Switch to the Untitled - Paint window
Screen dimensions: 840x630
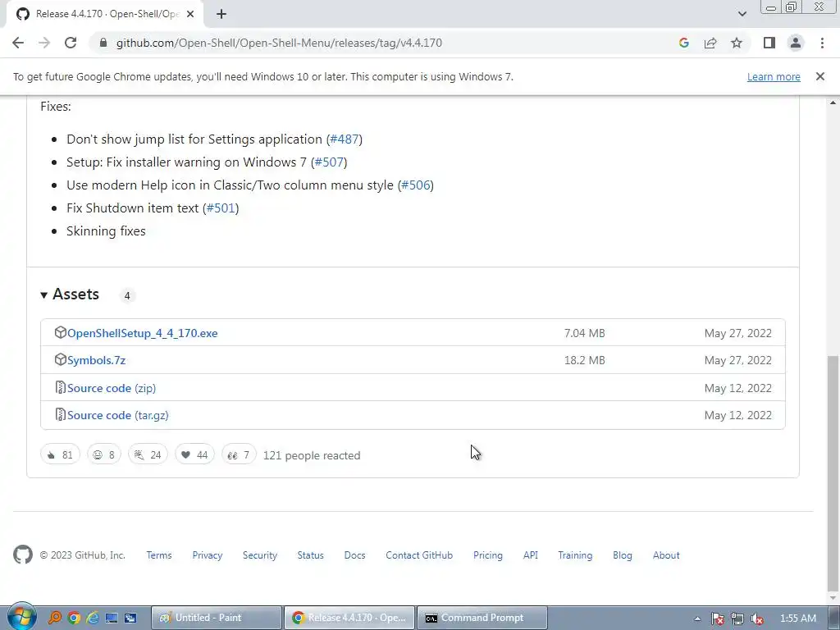(217, 618)
